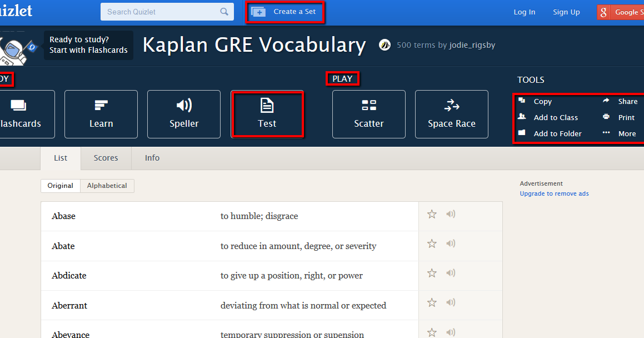The image size is (644, 338).
Task: Start a Test for this set
Action: click(267, 114)
